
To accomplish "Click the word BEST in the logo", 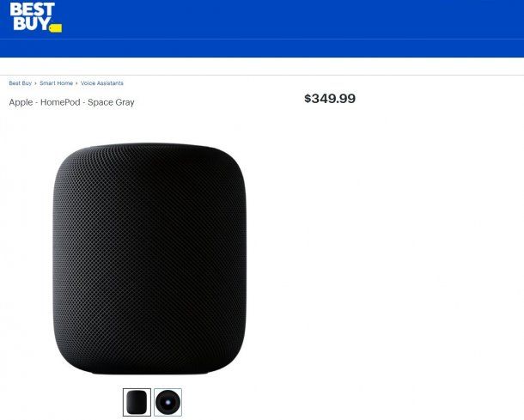I will [32, 9].
